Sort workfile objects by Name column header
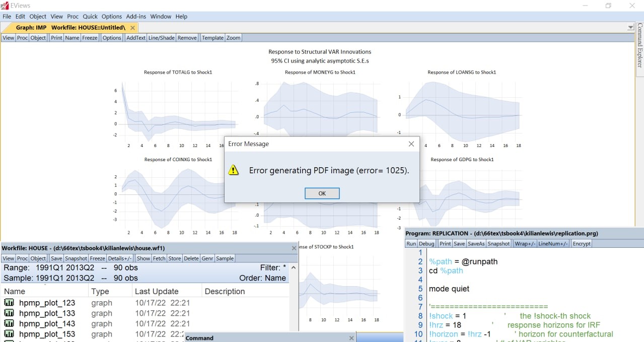This screenshot has width=644, height=342. 15,291
